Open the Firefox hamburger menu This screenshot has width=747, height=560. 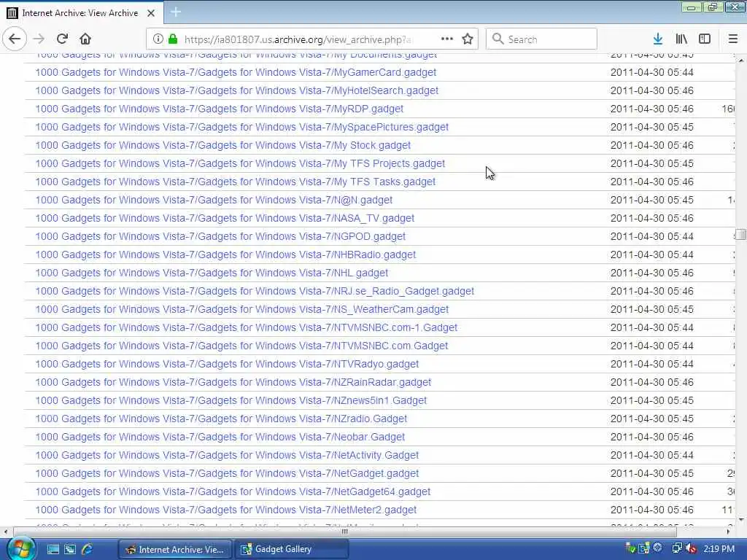pyautogui.click(x=732, y=39)
